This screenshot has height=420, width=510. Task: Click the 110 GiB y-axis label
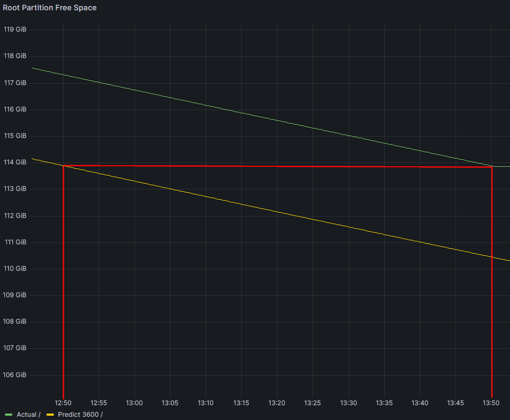pos(15,268)
